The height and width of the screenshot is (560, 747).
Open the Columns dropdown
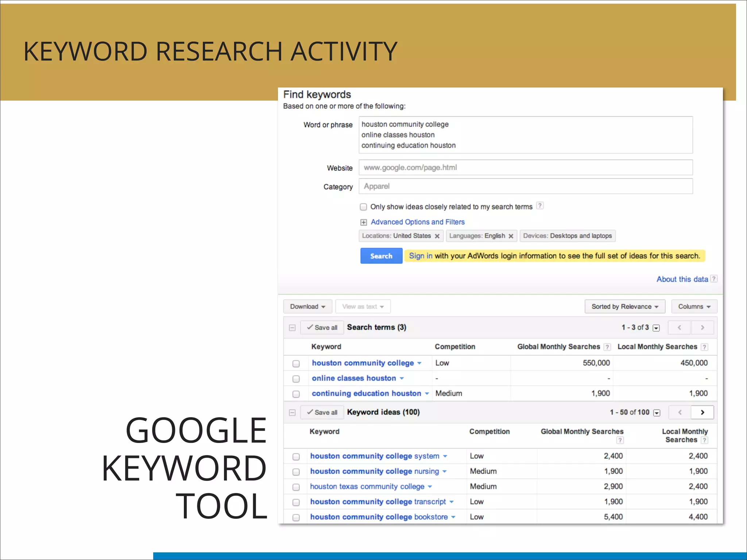(x=694, y=307)
